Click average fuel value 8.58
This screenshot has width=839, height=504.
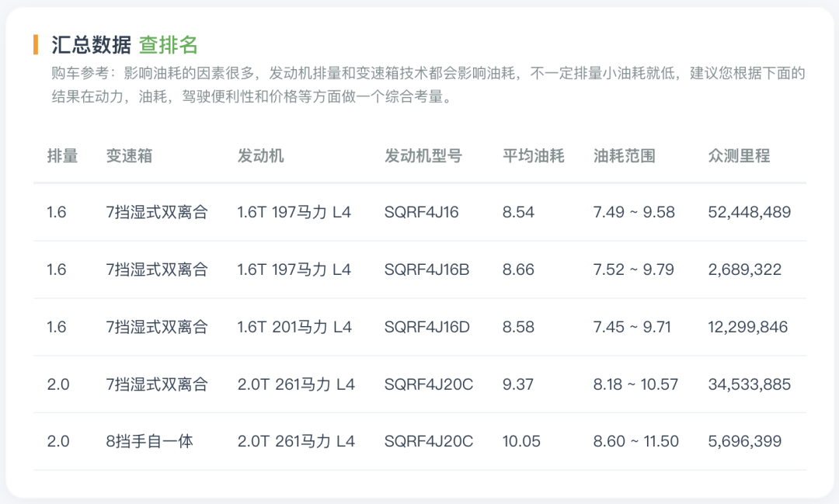click(x=518, y=327)
